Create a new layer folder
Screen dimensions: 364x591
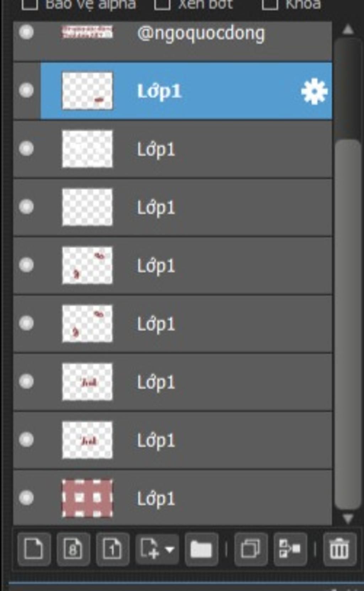click(201, 549)
